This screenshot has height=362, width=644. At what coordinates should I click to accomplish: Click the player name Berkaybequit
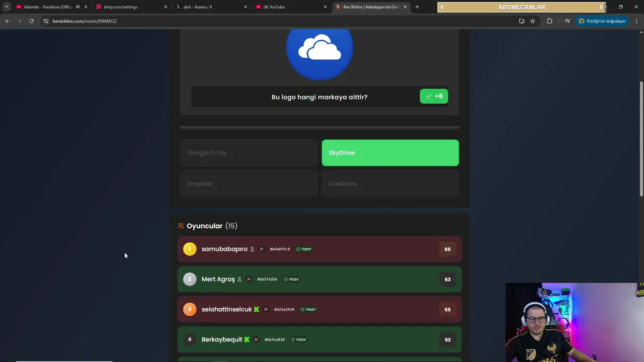click(222, 339)
